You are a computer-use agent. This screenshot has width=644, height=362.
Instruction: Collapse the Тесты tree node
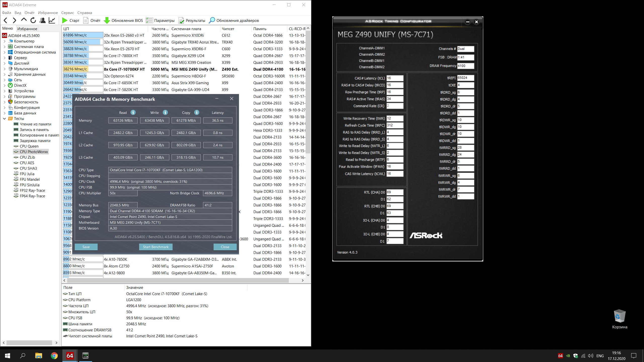click(5, 119)
